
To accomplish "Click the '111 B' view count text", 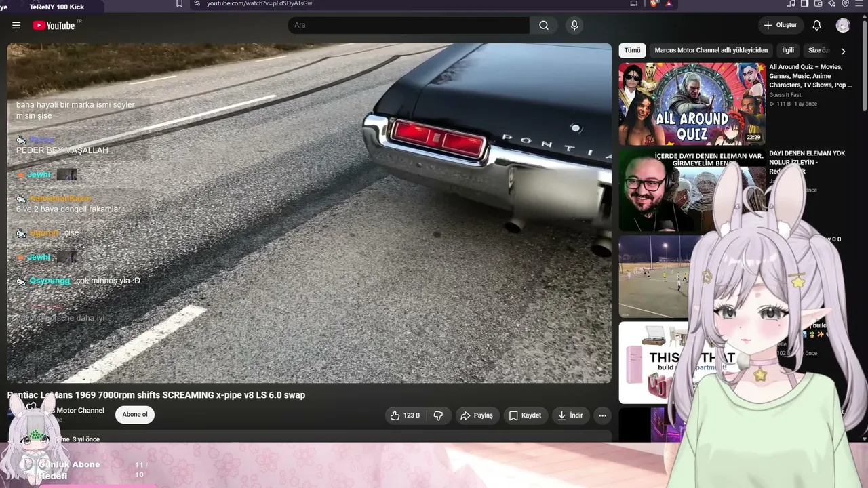I will tap(784, 104).
